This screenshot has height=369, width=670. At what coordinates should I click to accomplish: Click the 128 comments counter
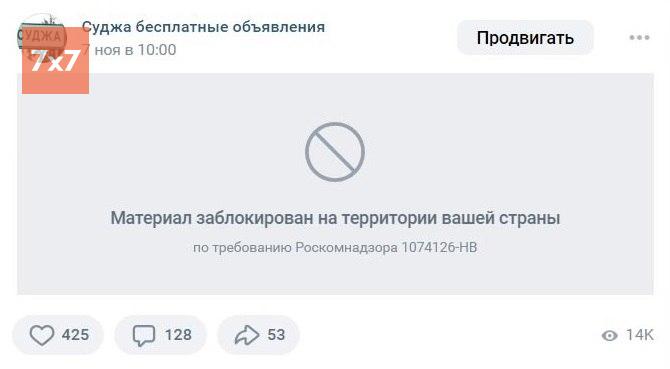point(178,335)
